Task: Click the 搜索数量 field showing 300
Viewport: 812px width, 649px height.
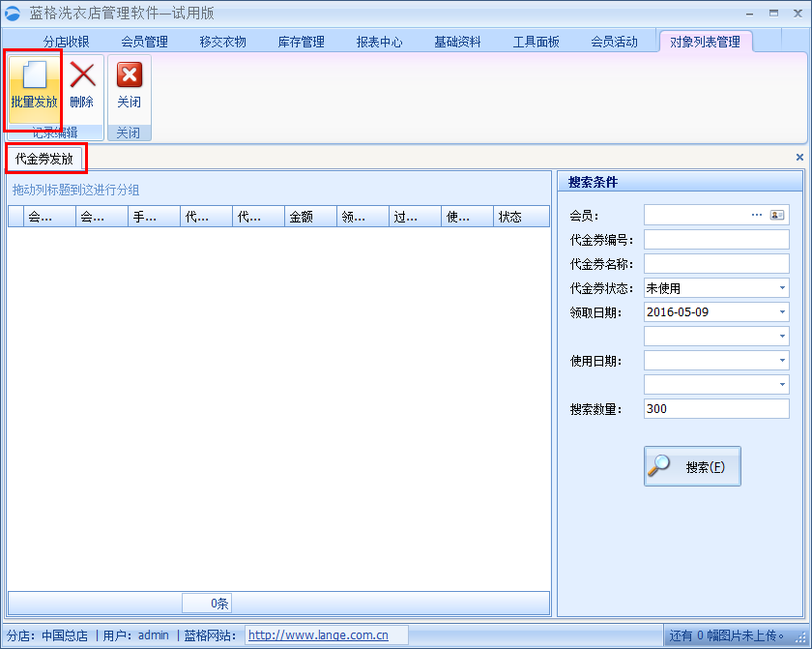Action: coord(716,409)
